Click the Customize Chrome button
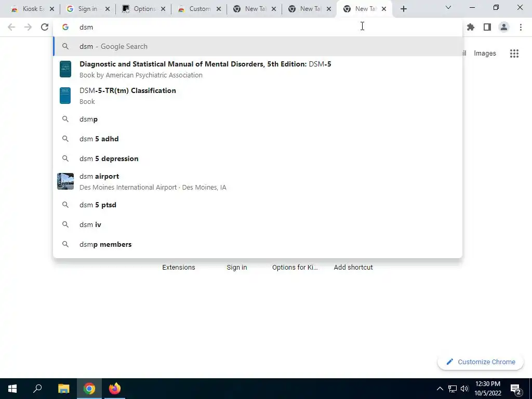Image resolution: width=532 pixels, height=399 pixels. (481, 362)
